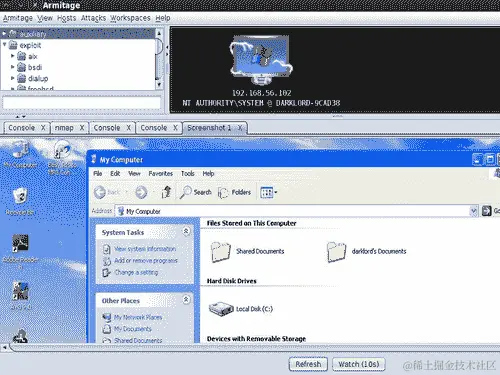Click the Recycle Bin desktop icon
This screenshot has height=375, width=500.
20,201
